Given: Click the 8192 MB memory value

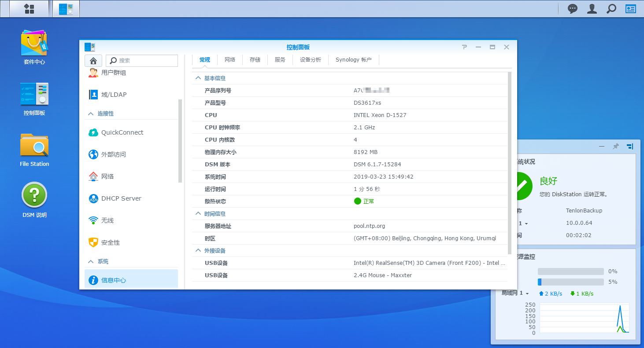Looking at the screenshot, I should 366,152.
